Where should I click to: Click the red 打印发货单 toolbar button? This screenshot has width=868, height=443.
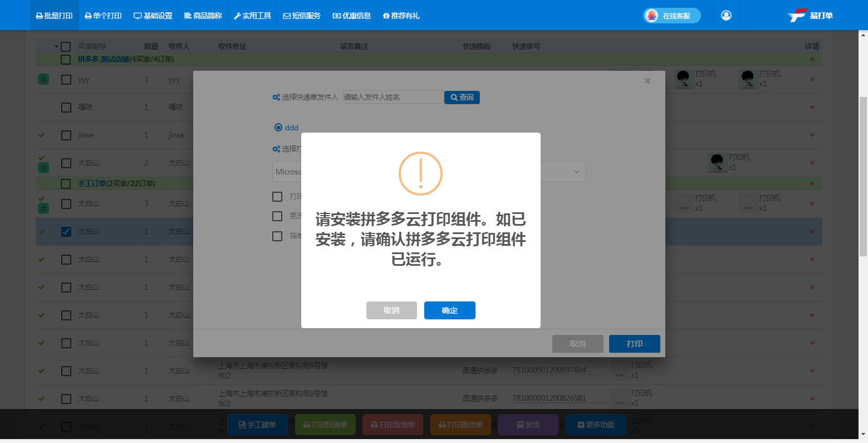point(393,425)
